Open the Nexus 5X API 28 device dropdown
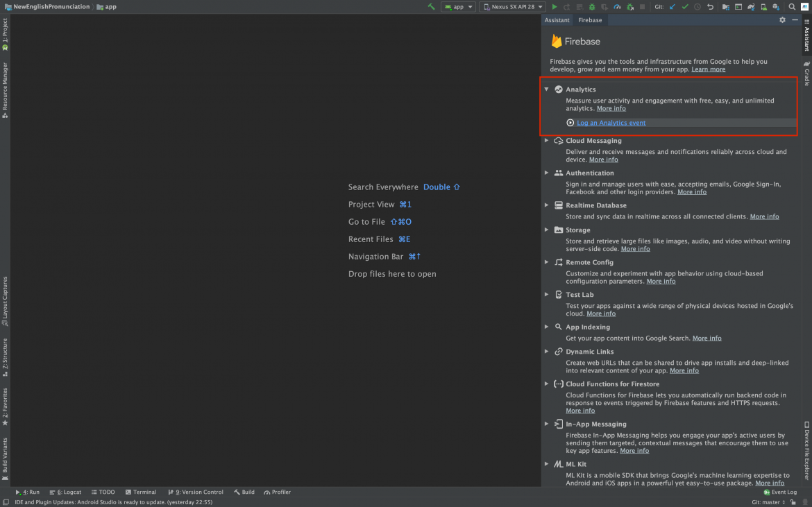Viewport: 812px width, 507px height. pos(512,6)
